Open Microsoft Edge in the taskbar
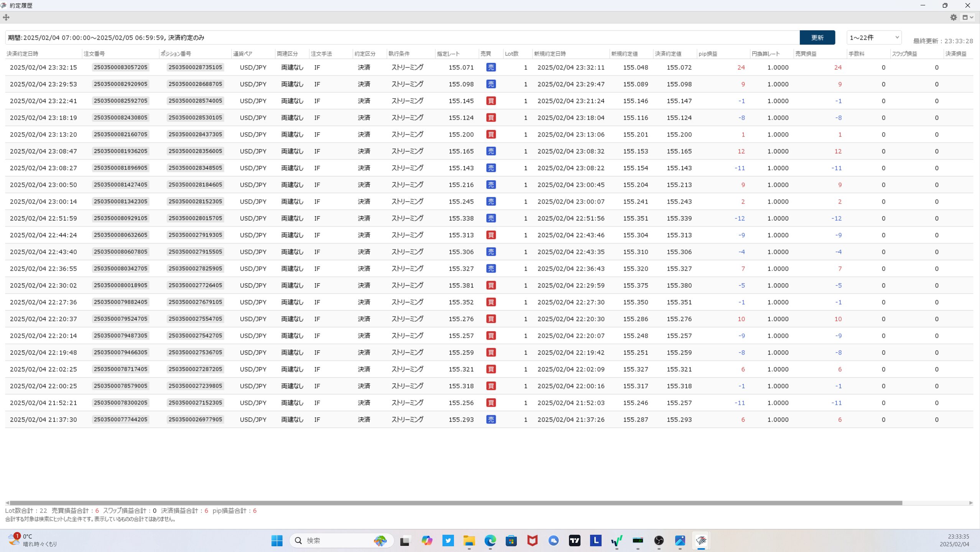980x552 pixels. click(x=490, y=540)
